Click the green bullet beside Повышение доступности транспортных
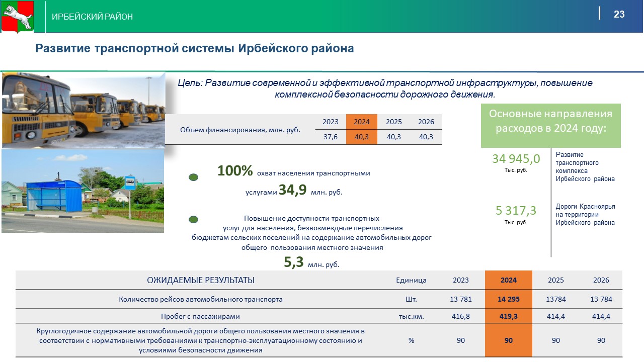Screen dimensions: 644x362 [193, 220]
